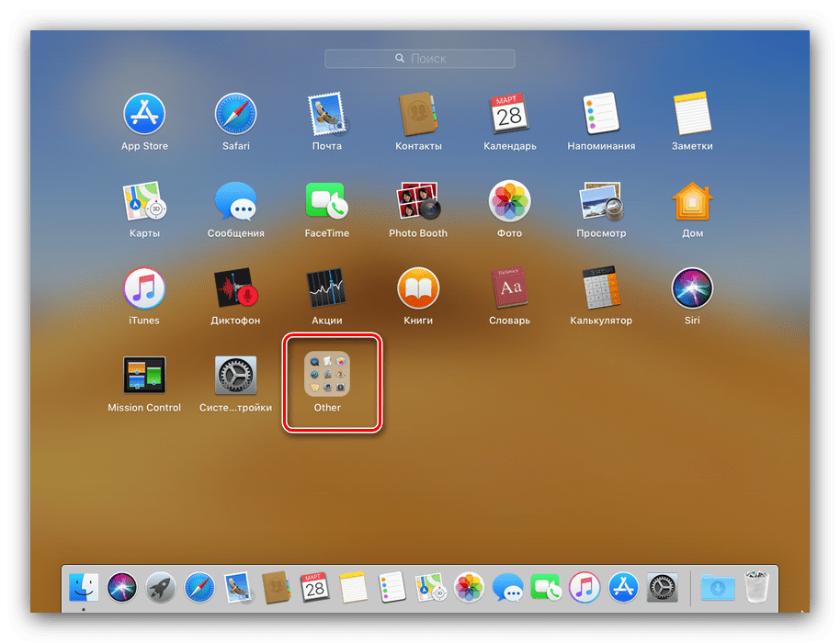Viewport: 840px width, 643px height.
Task: Open the Диктофон voice memos app
Action: click(235, 288)
